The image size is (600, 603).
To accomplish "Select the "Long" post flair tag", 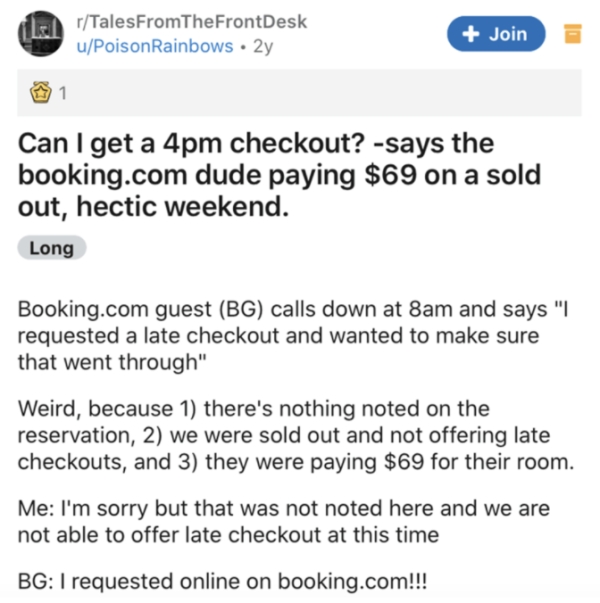I will pyautogui.click(x=51, y=248).
